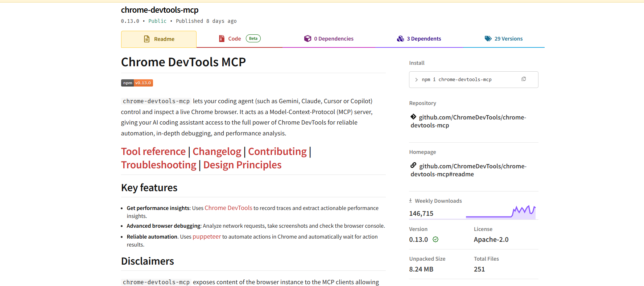Viewport: 644px width, 286px height.
Task: Click the 146,715 weekly downloads value
Action: (x=421, y=214)
